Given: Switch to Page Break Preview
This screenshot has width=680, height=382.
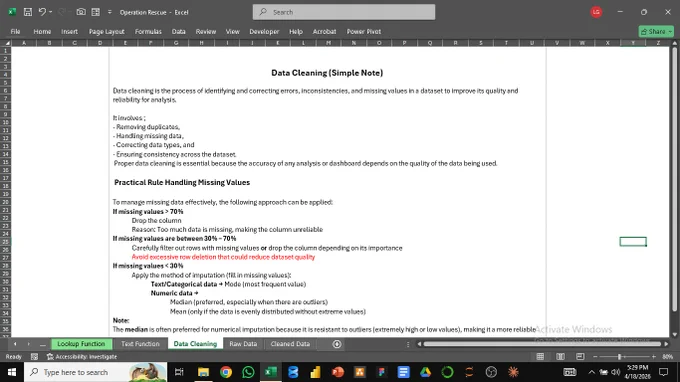Looking at the screenshot, I should (580, 356).
